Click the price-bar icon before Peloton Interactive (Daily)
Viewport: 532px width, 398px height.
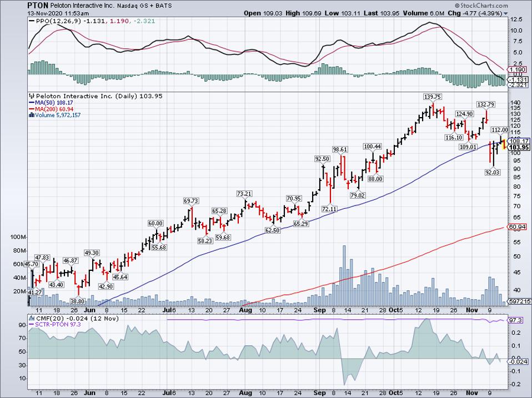[32, 96]
